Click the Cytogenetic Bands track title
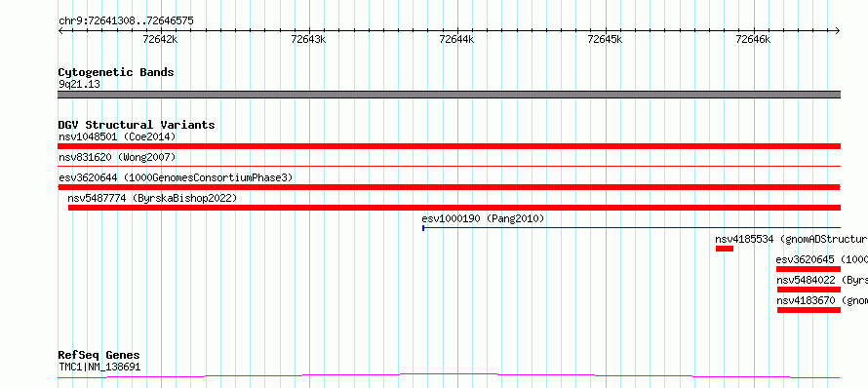Screen dimensions: 868x388 tap(116, 72)
